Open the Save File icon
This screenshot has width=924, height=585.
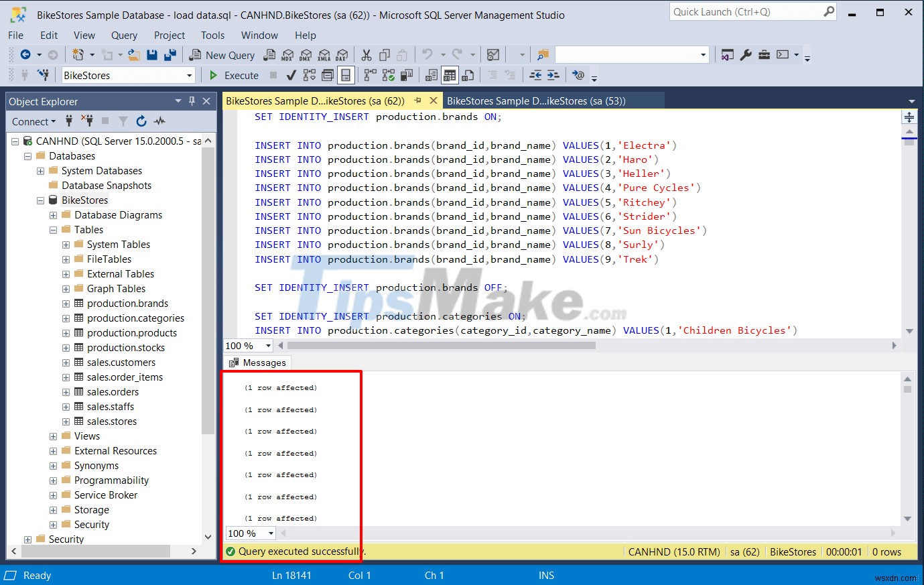pyautogui.click(x=153, y=55)
